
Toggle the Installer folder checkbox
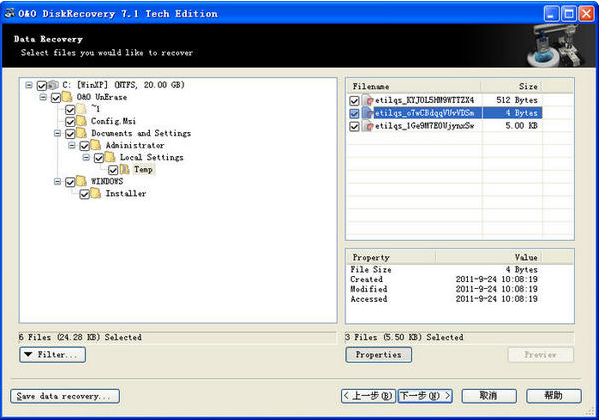(85, 194)
